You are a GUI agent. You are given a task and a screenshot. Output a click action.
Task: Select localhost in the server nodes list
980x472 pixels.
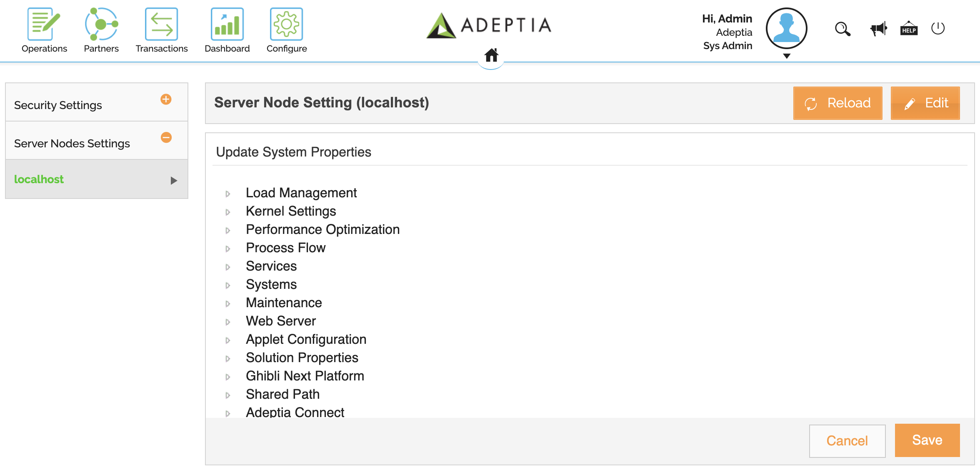point(39,179)
